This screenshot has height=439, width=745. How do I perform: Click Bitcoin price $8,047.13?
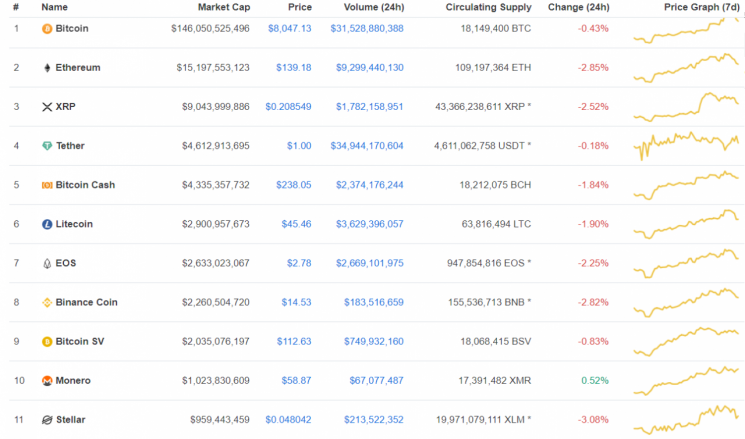(289, 29)
